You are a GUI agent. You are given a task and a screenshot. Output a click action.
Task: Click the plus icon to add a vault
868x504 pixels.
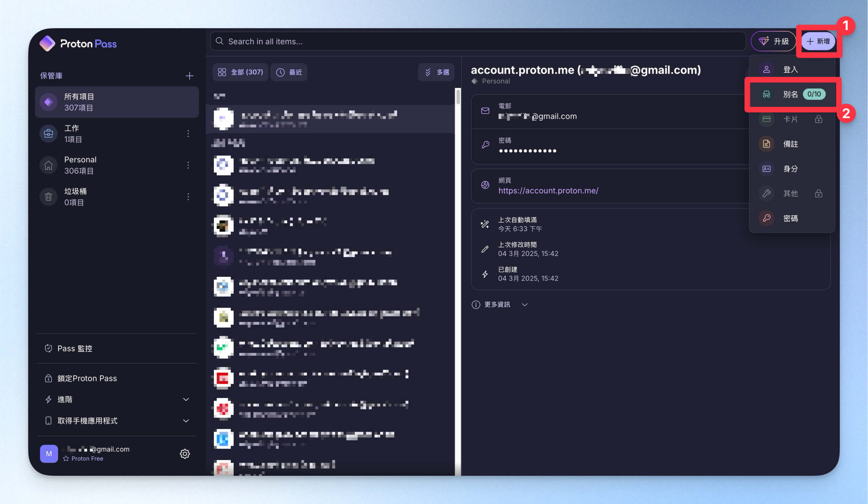click(189, 76)
